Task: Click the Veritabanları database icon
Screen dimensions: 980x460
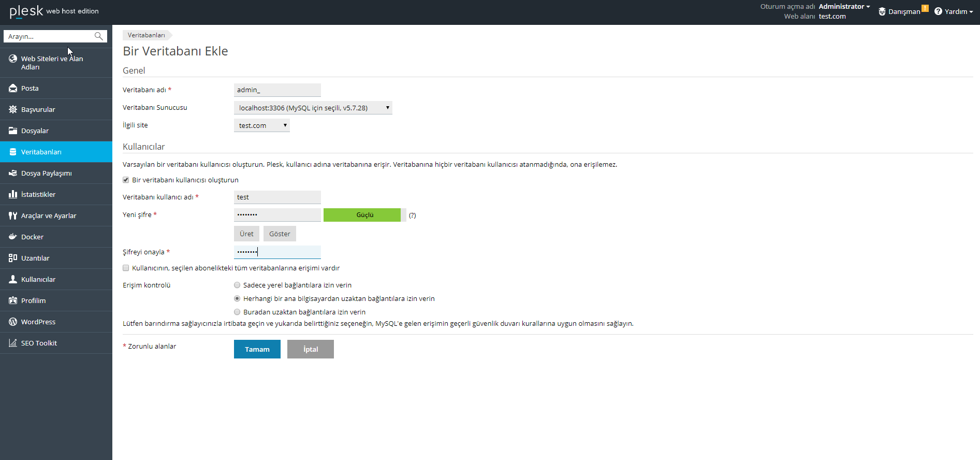Action: (13, 152)
